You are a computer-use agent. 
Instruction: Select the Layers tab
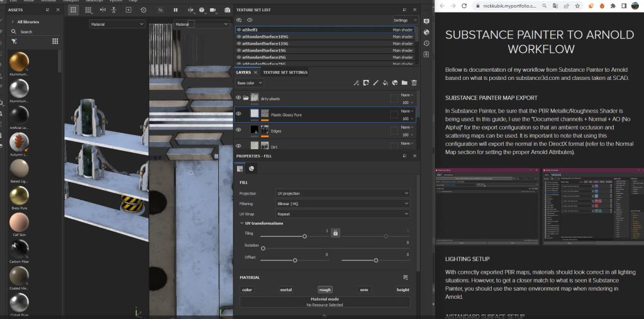pos(243,72)
